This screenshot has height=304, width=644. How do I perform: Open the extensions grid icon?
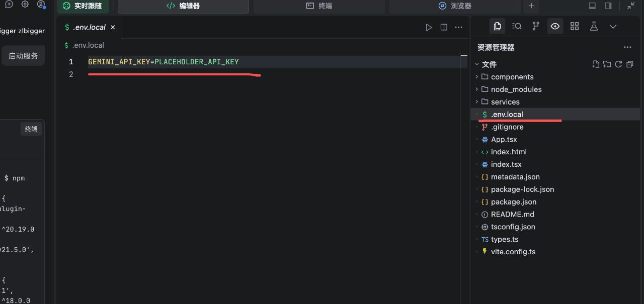(x=574, y=26)
